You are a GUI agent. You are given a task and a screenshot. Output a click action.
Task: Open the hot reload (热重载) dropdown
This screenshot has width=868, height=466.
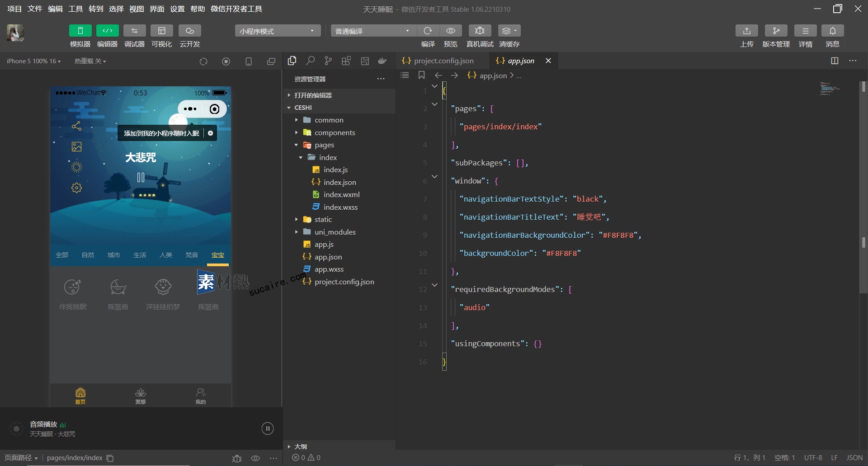(90, 61)
